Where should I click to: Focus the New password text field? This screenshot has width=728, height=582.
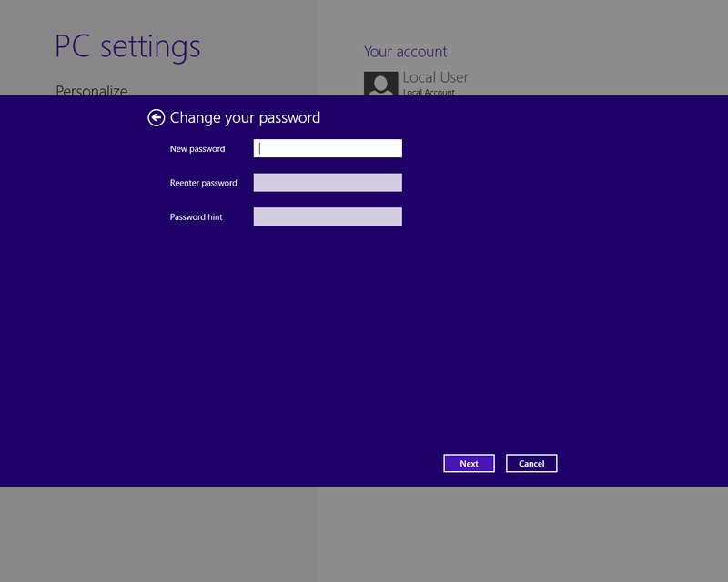tap(328, 148)
